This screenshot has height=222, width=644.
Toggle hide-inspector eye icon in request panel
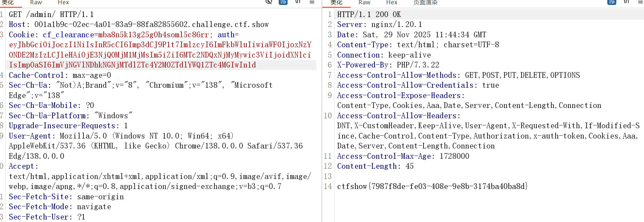269,2
